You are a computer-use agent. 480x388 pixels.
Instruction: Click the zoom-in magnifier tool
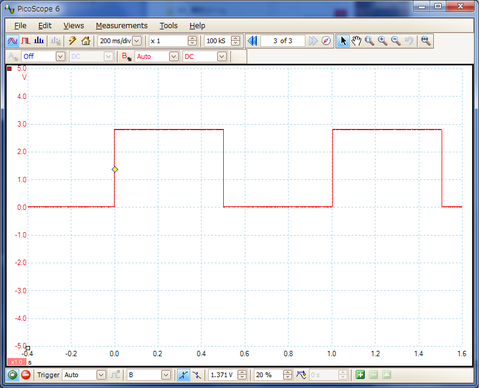(x=383, y=41)
